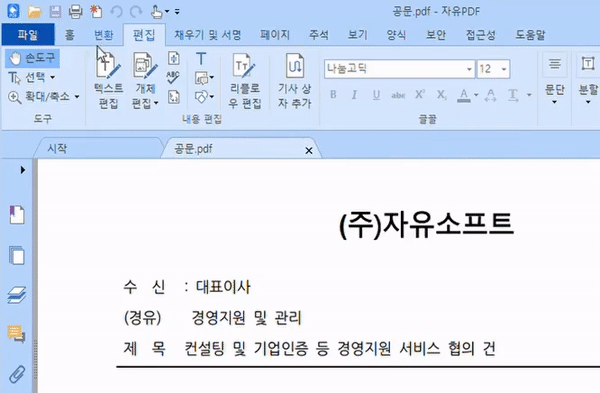Toggle bold formatting

333,95
